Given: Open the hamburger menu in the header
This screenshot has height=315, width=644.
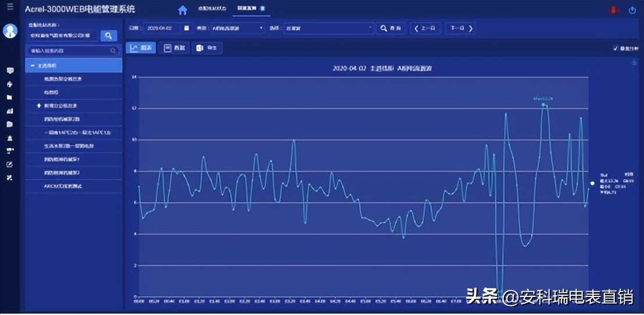Looking at the screenshot, I should tap(10, 8).
